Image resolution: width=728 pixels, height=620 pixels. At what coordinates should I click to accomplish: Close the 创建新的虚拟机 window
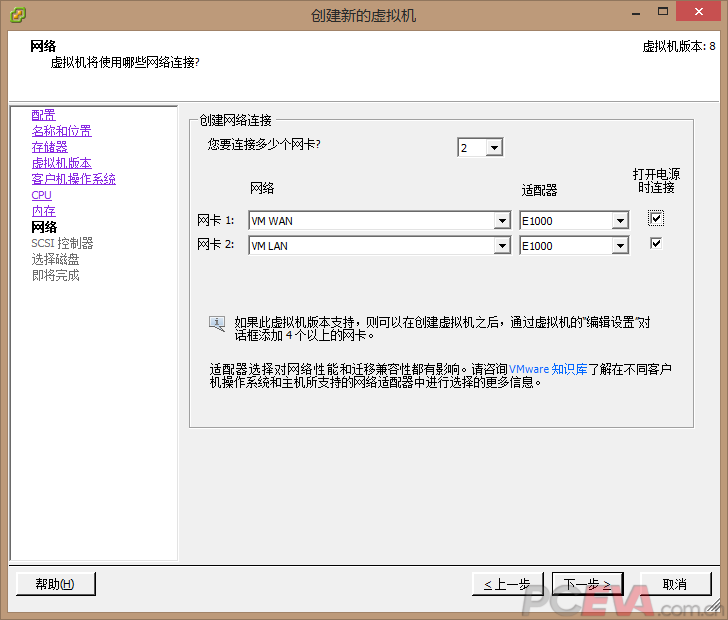698,12
